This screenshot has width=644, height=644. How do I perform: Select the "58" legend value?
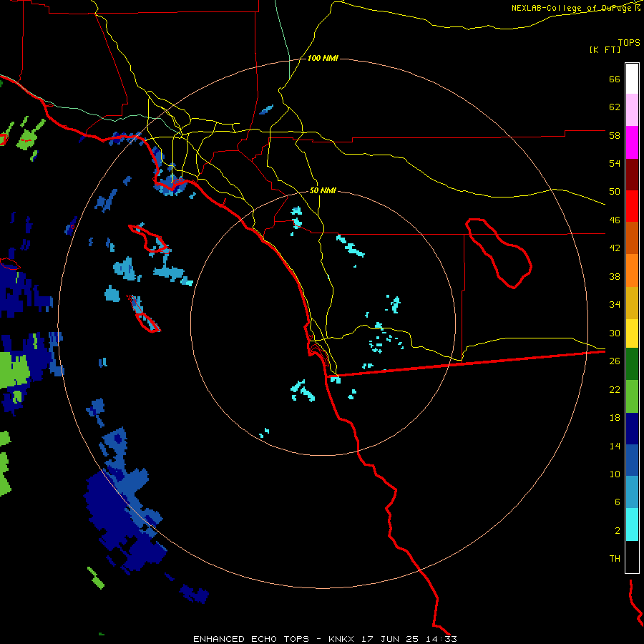pos(615,135)
